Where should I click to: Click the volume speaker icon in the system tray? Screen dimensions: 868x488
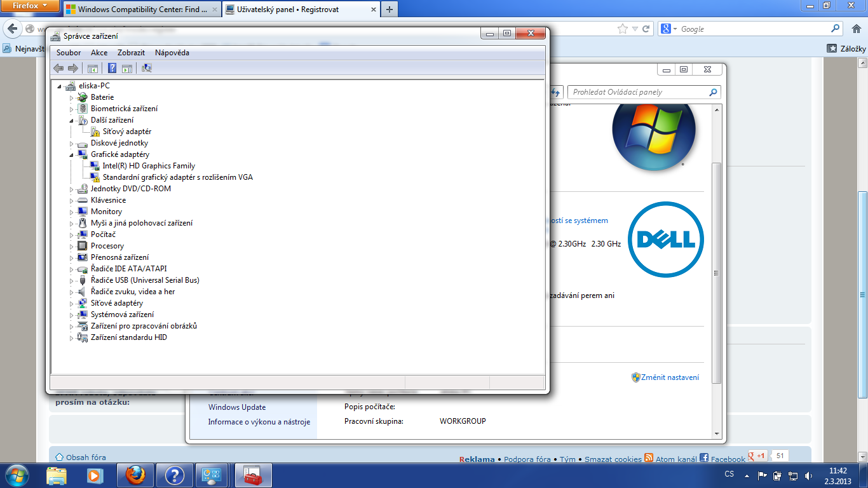(808, 475)
